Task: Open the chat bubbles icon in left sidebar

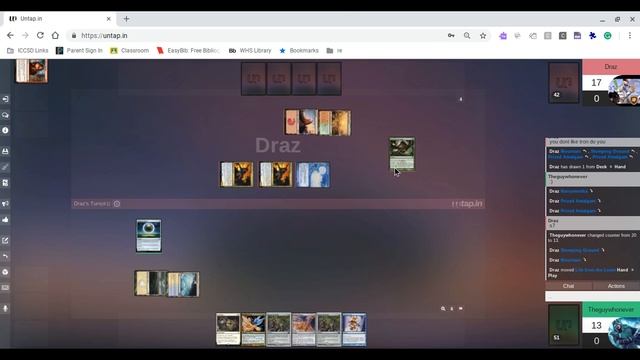Action: pyautogui.click(x=5, y=115)
